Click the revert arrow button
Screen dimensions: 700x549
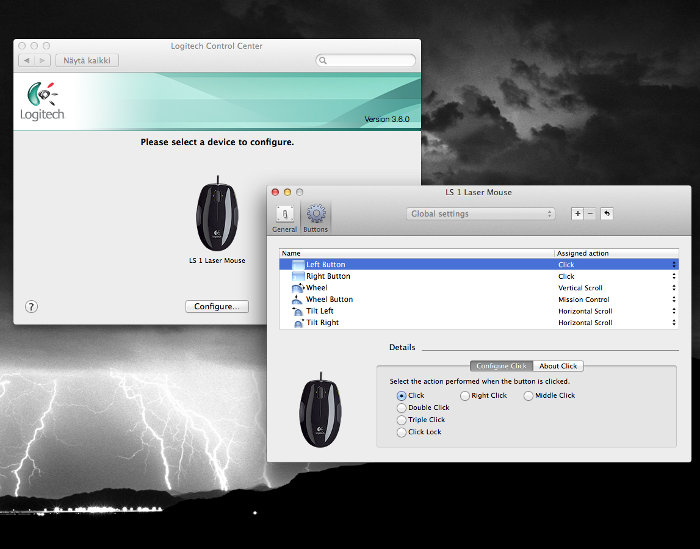click(607, 214)
